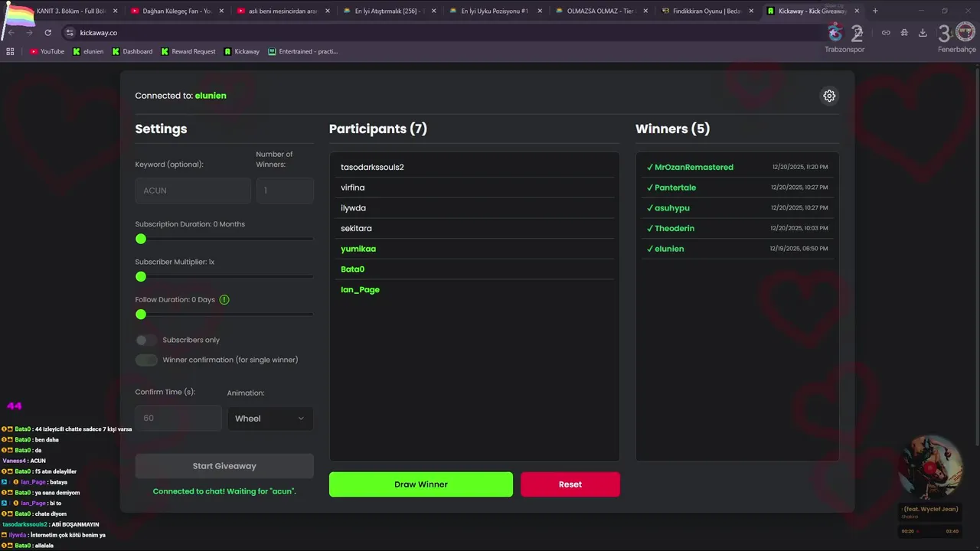Open the Dashboard bookmark

(132, 51)
